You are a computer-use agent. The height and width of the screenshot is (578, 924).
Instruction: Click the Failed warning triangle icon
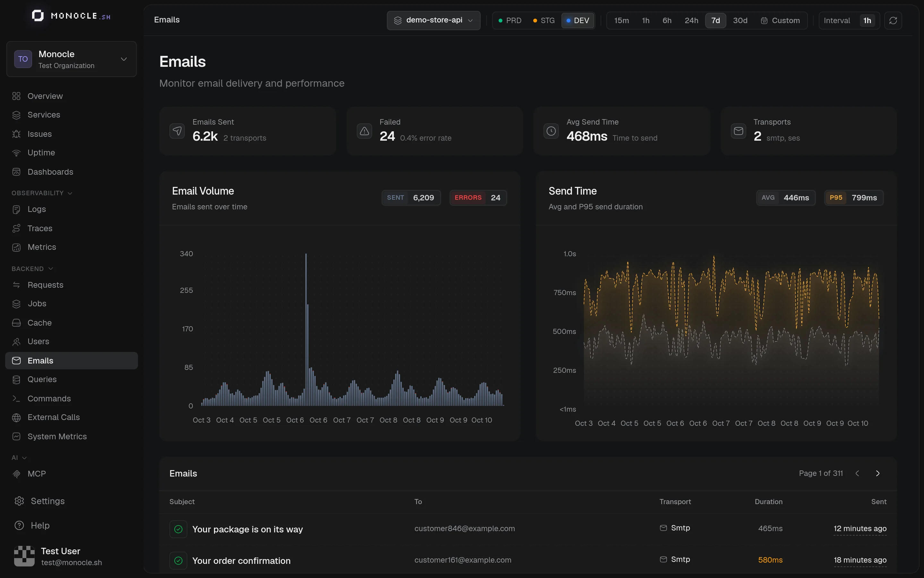(364, 131)
